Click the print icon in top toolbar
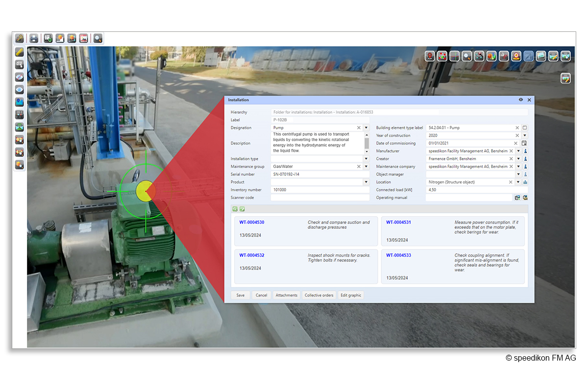The height and width of the screenshot is (392, 588). [34, 38]
